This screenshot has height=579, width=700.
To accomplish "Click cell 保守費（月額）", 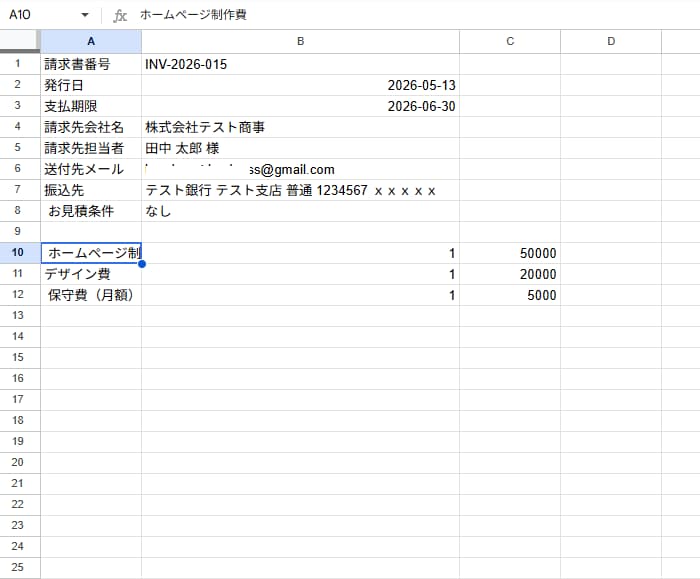I will [x=91, y=295].
